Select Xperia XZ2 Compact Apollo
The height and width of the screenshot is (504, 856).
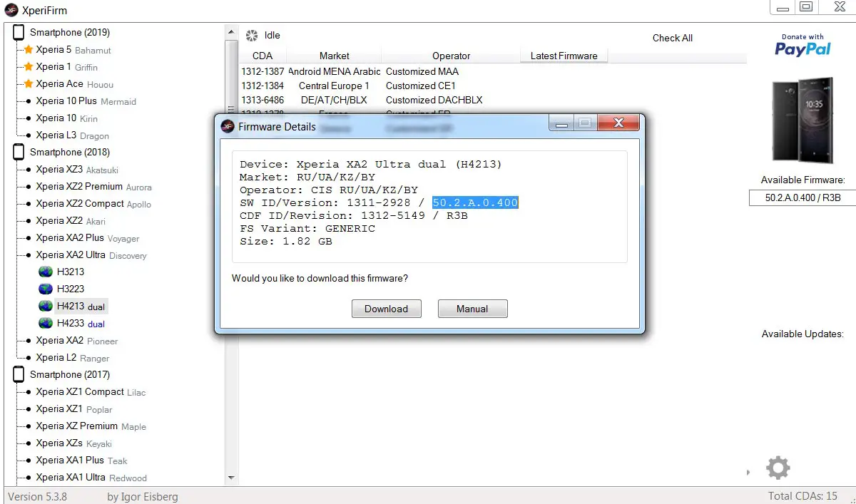93,204
